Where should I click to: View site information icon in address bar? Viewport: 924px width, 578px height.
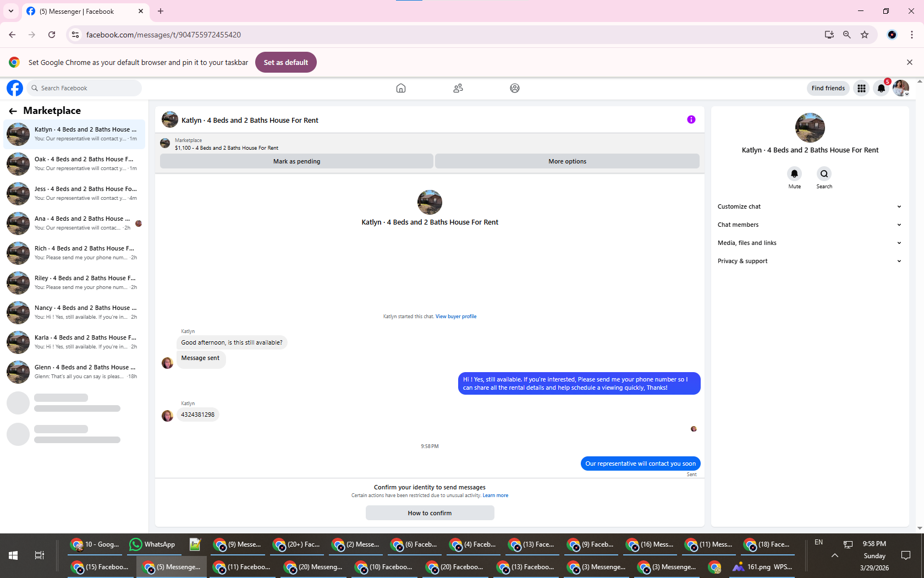[75, 35]
